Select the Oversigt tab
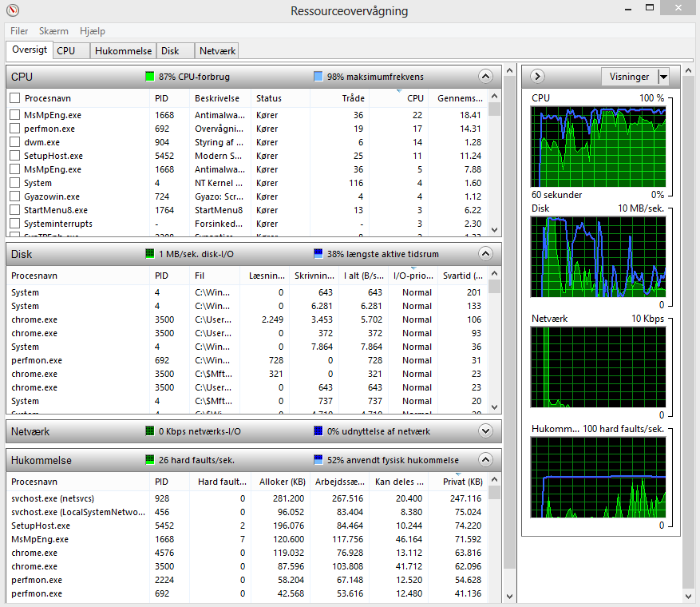Image resolution: width=700 pixels, height=607 pixels. [x=30, y=50]
